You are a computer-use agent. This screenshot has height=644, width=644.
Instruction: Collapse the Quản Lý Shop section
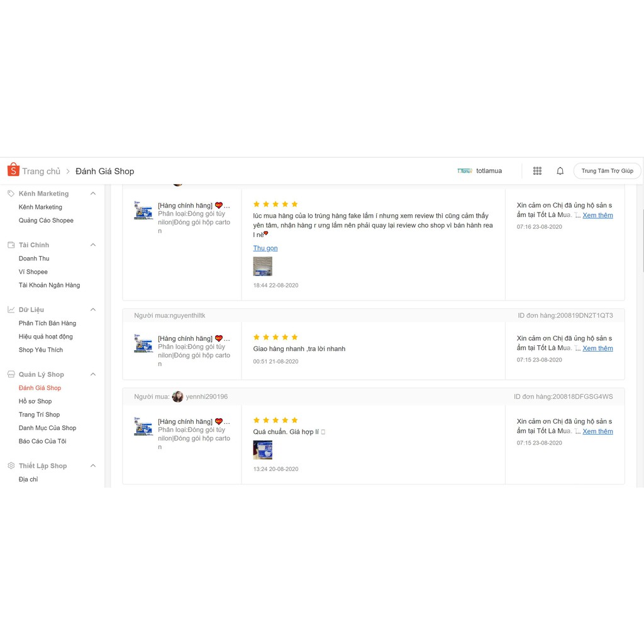coord(93,374)
